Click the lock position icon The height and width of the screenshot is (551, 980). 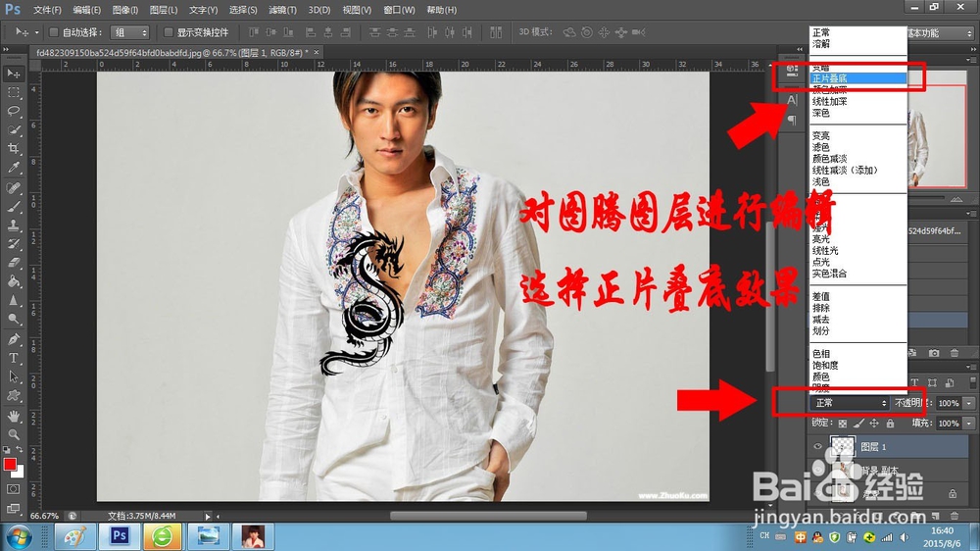click(x=874, y=424)
